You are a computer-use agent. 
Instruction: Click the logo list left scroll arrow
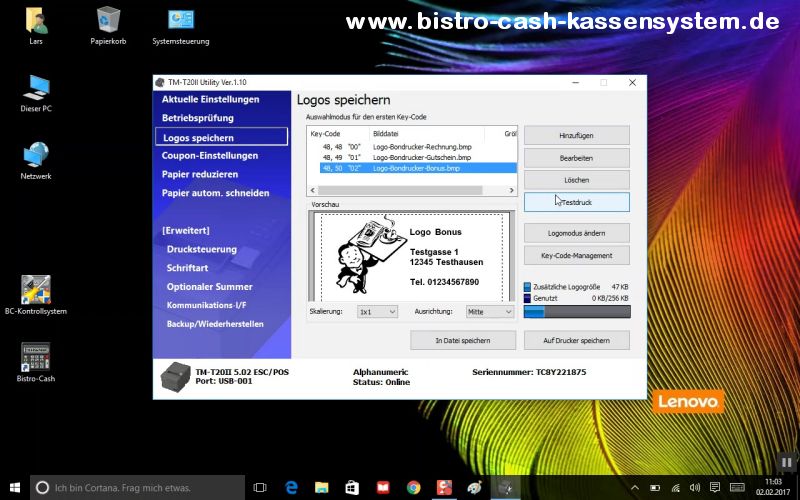(313, 190)
